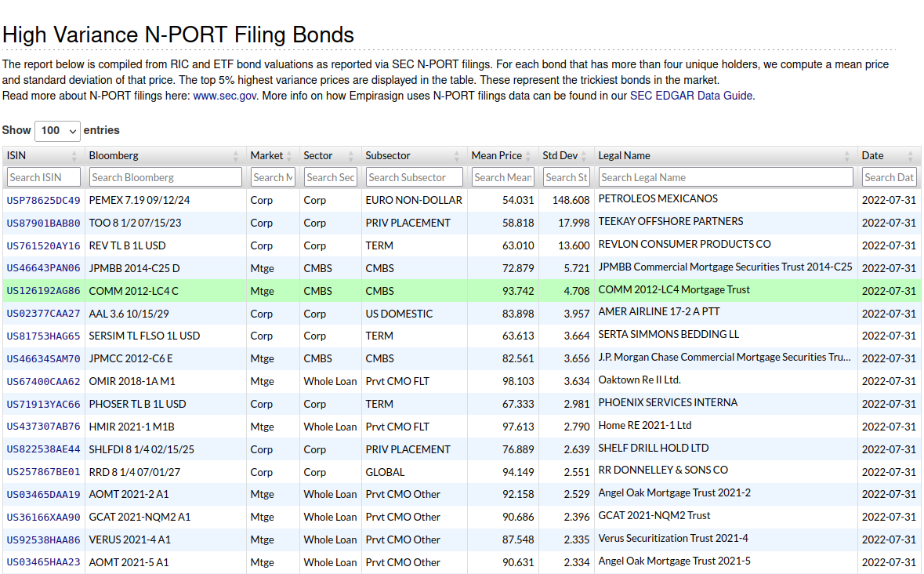Open ISIN link USP78625DC49
924x574 pixels.
pos(43,200)
